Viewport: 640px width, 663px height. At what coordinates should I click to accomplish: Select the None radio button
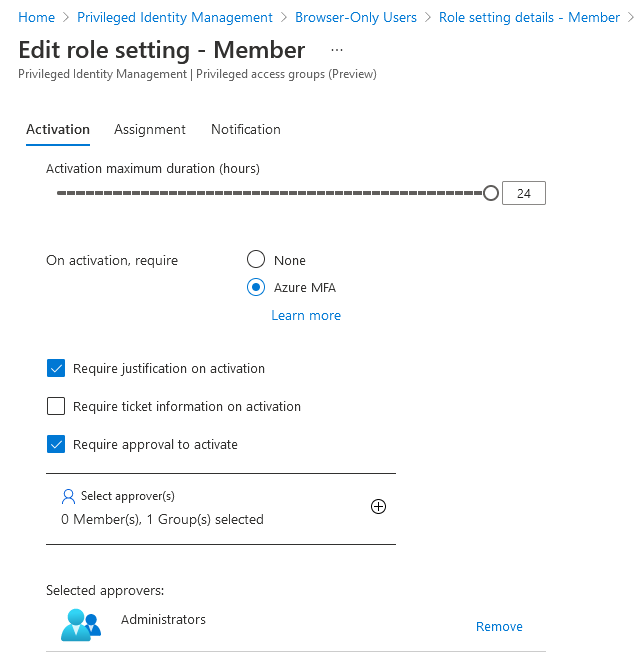point(256,260)
